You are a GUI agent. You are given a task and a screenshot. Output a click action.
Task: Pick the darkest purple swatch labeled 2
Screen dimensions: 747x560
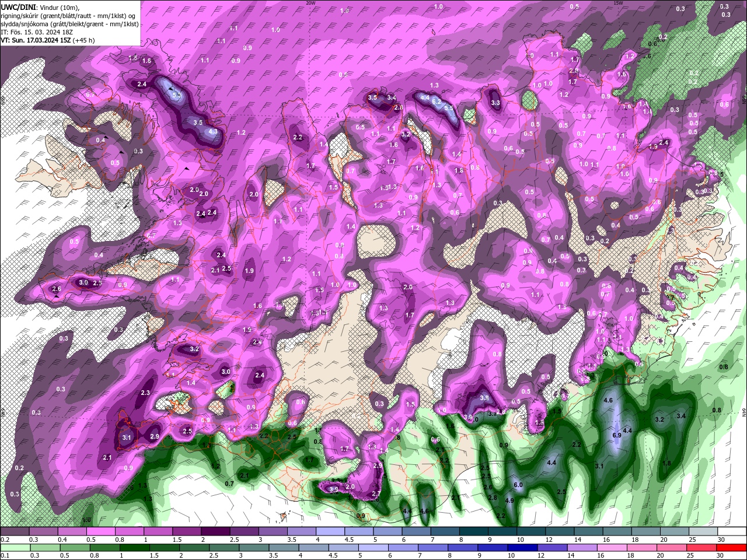point(215,531)
